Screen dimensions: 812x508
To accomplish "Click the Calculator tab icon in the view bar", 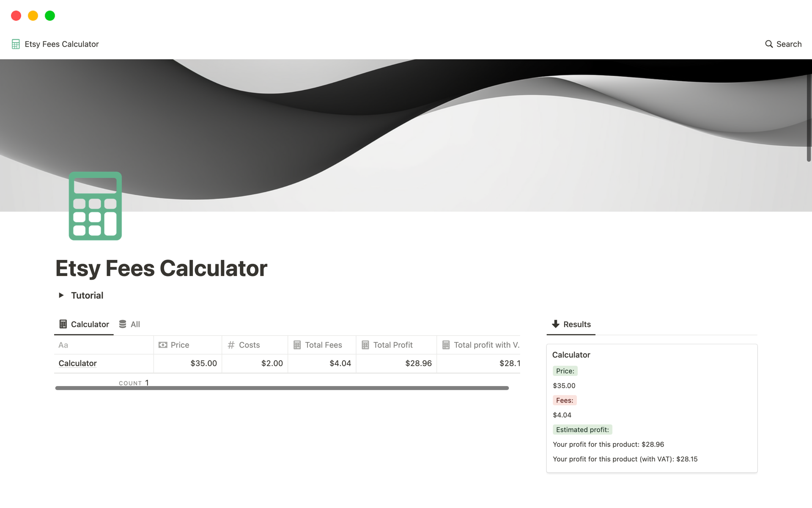I will tap(62, 324).
